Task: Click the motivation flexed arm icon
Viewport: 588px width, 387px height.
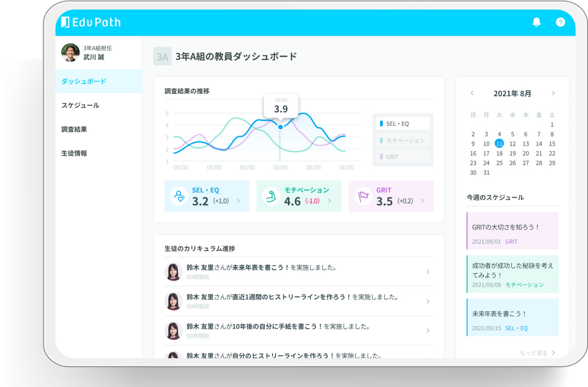Action: (x=271, y=196)
